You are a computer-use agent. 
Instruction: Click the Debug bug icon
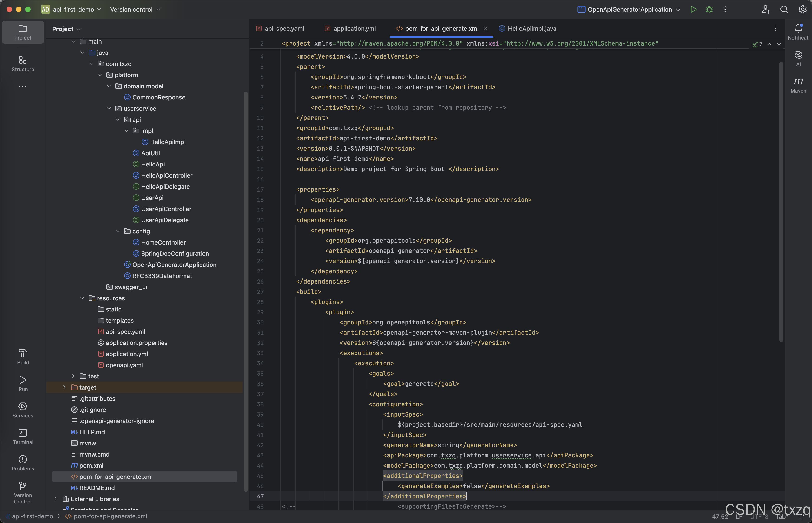tap(709, 10)
